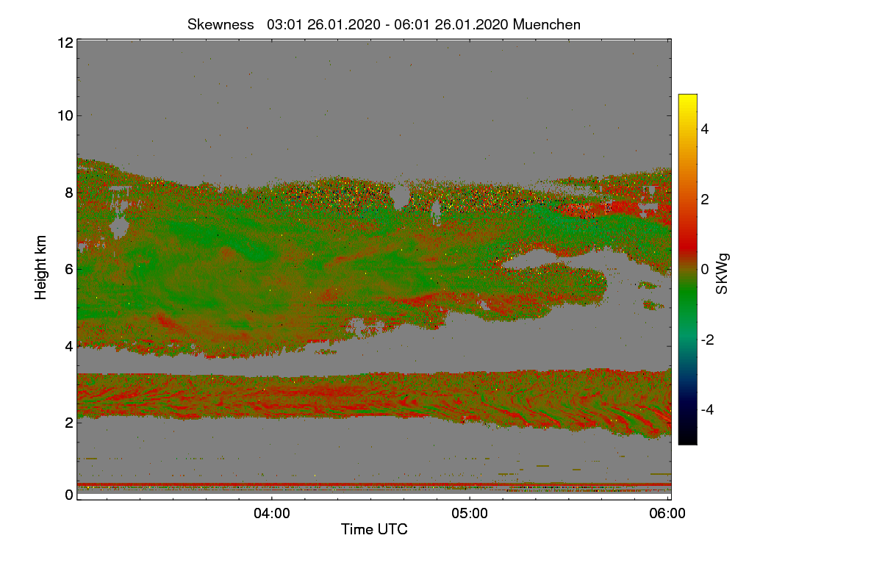This screenshot has width=882, height=588.
Task: Click the colorbar tick label 2
Action: point(706,199)
